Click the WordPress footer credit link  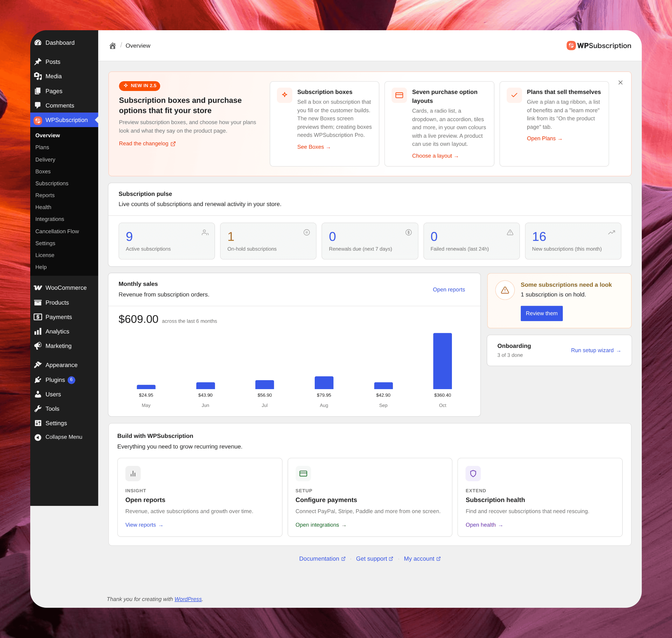(x=188, y=599)
